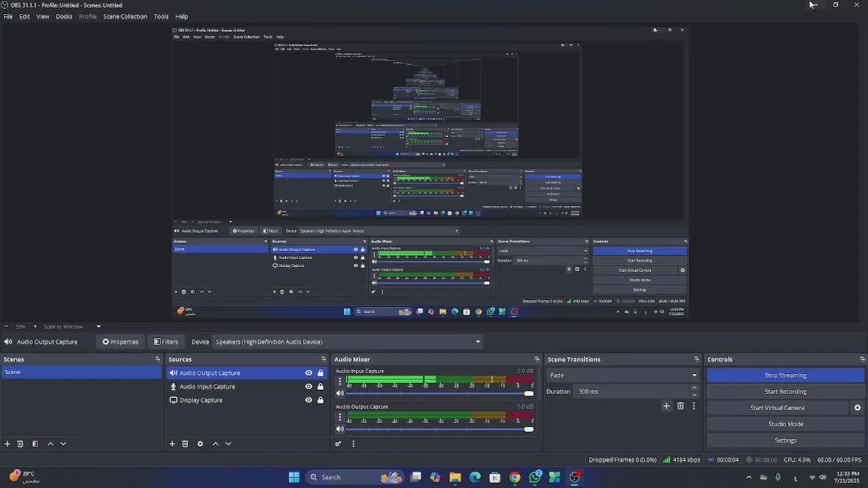Open Filters for selected source
Screen dimensions: 868x488
tap(166, 342)
